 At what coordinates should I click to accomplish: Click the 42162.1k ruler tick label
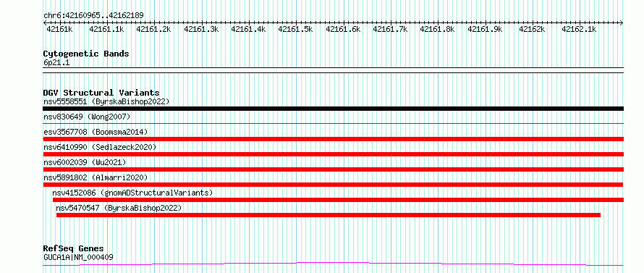pos(579,29)
